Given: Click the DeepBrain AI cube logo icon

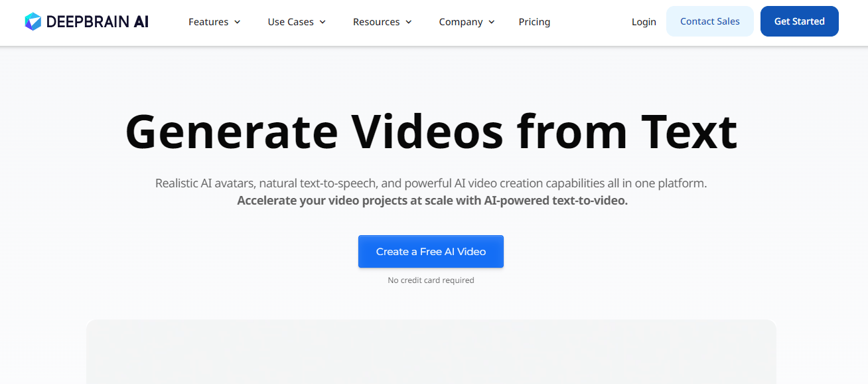Looking at the screenshot, I should click(33, 22).
